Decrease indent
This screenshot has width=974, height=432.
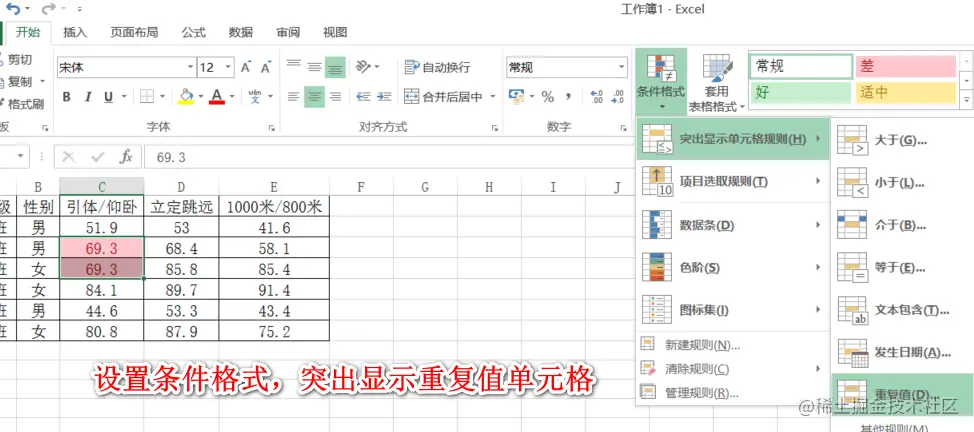pos(363,96)
